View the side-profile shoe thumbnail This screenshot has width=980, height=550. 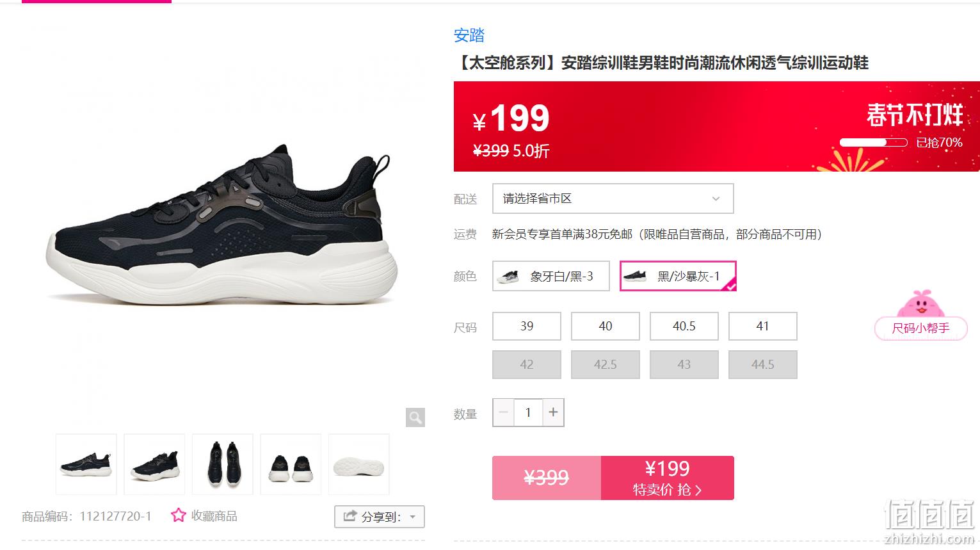86,464
